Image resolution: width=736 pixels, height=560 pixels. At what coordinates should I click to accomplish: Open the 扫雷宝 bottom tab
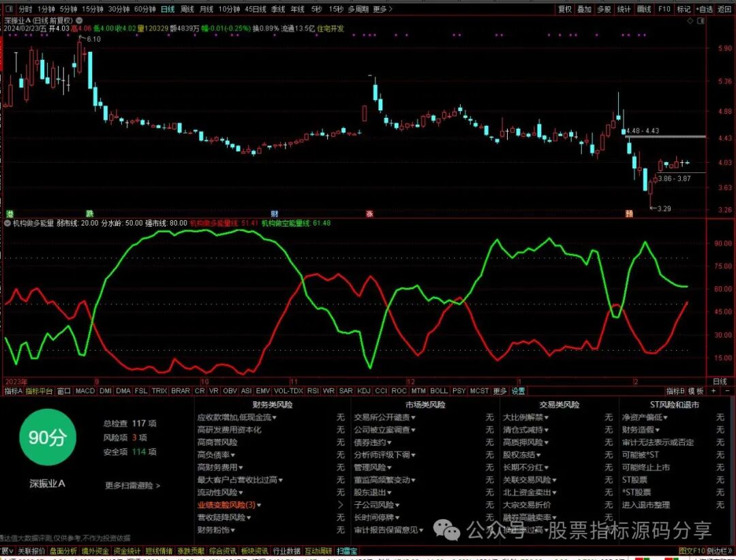[x=347, y=551]
